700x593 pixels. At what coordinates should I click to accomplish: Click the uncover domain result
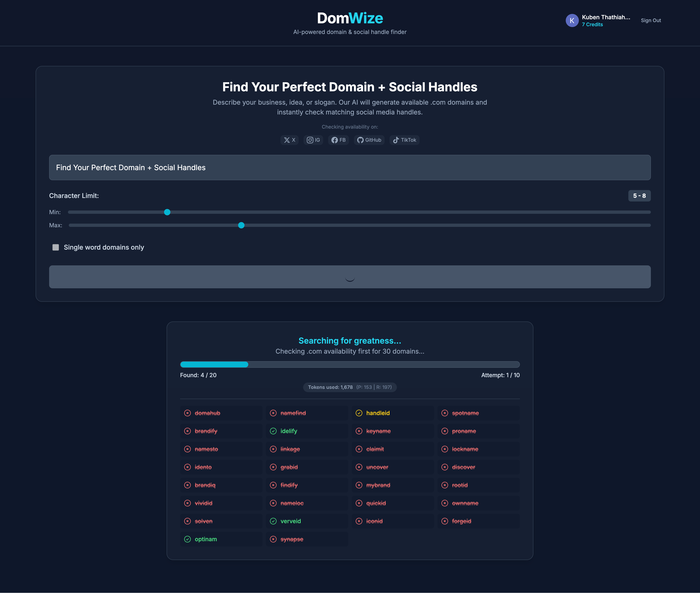(x=393, y=467)
